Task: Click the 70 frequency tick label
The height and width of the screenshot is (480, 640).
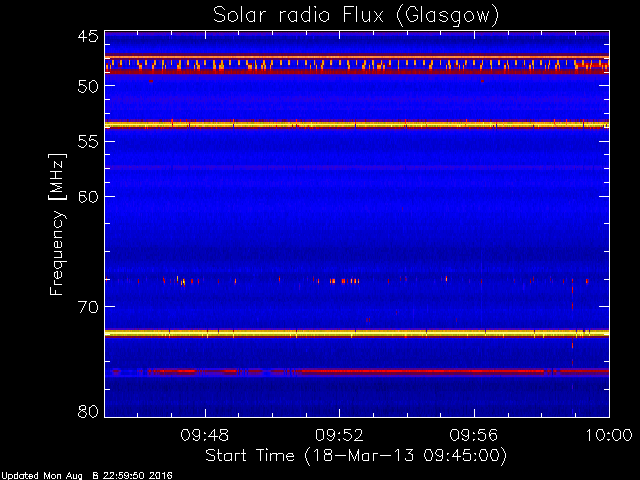Action: click(88, 307)
